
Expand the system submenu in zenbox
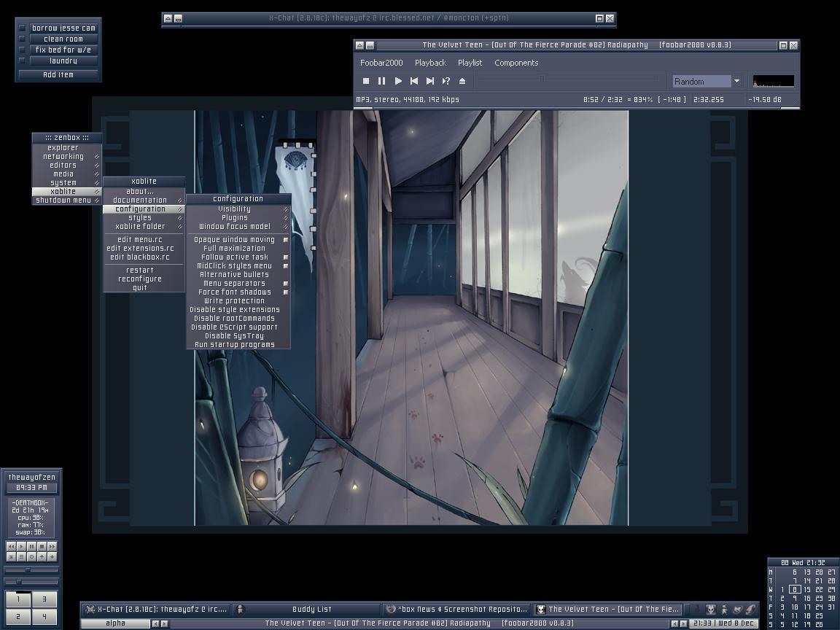coord(66,183)
